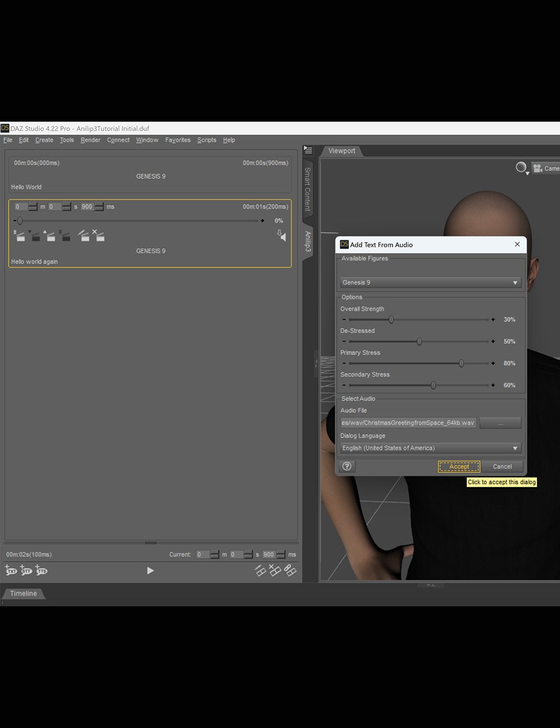Click the Audio File path input field

click(408, 423)
